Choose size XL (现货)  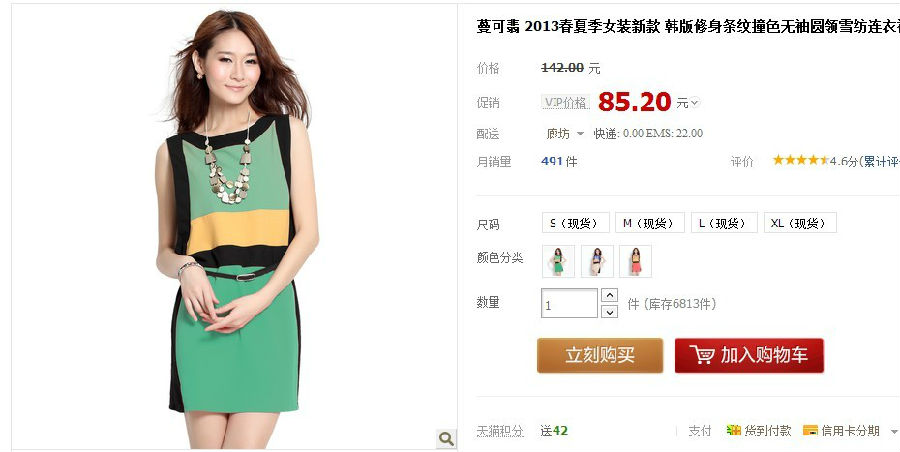800,223
